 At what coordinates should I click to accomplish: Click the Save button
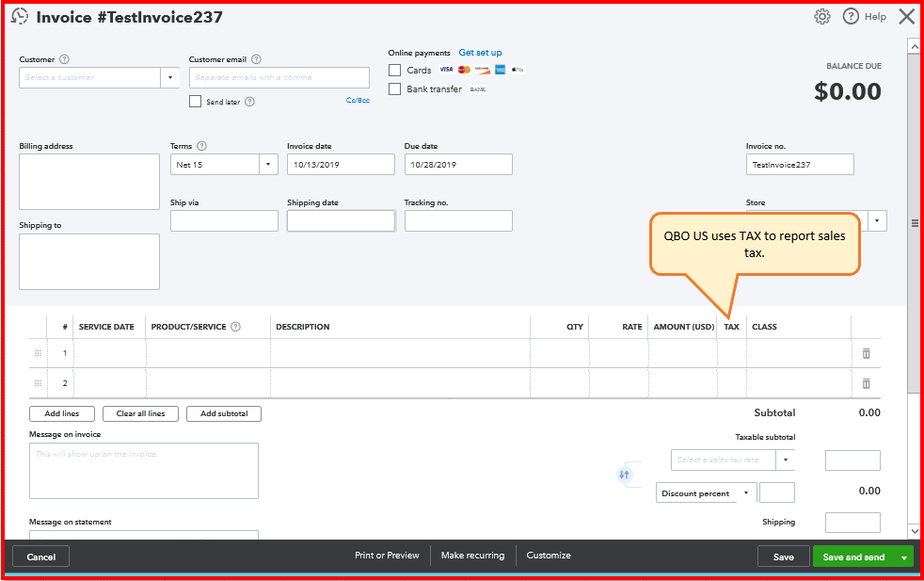click(x=783, y=557)
